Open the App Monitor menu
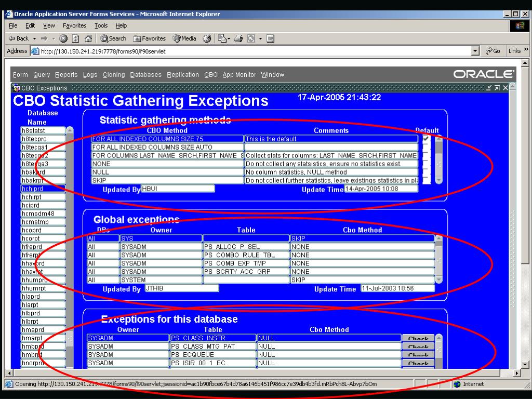The image size is (532, 399). point(239,75)
